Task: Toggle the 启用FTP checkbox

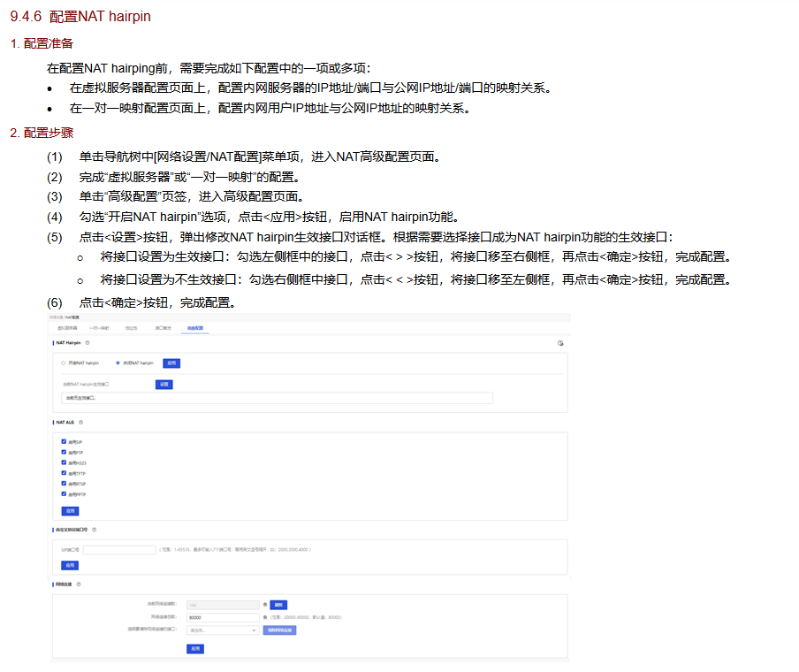Action: coord(64,452)
